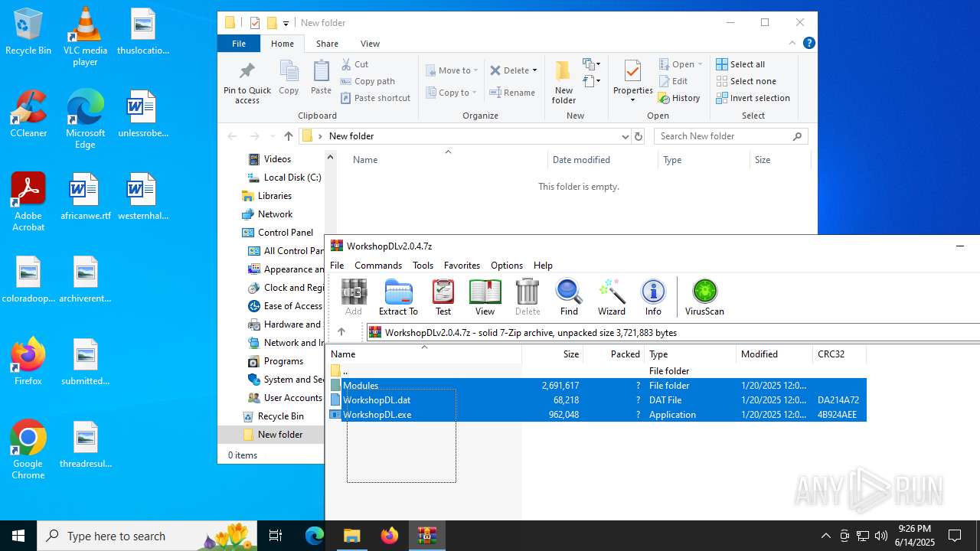
Task: Click Edit in the Explorer ribbon
Action: [673, 81]
